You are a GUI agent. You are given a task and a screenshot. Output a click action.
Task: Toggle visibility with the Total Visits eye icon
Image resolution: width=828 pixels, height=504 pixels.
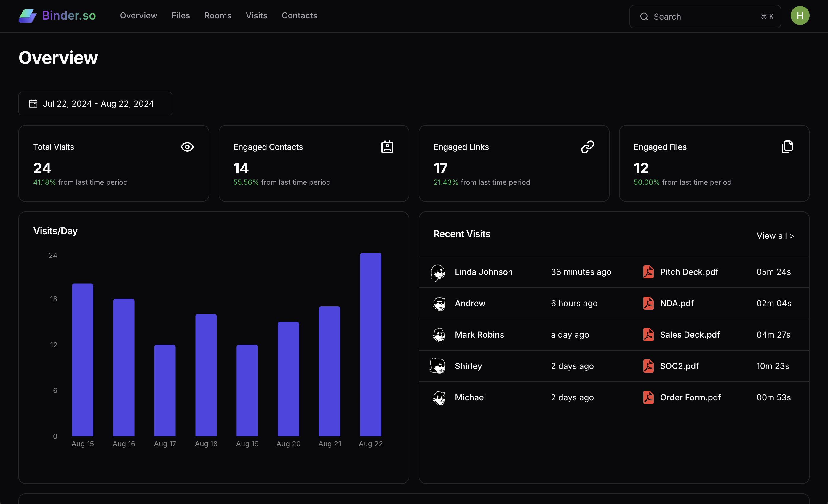point(187,147)
